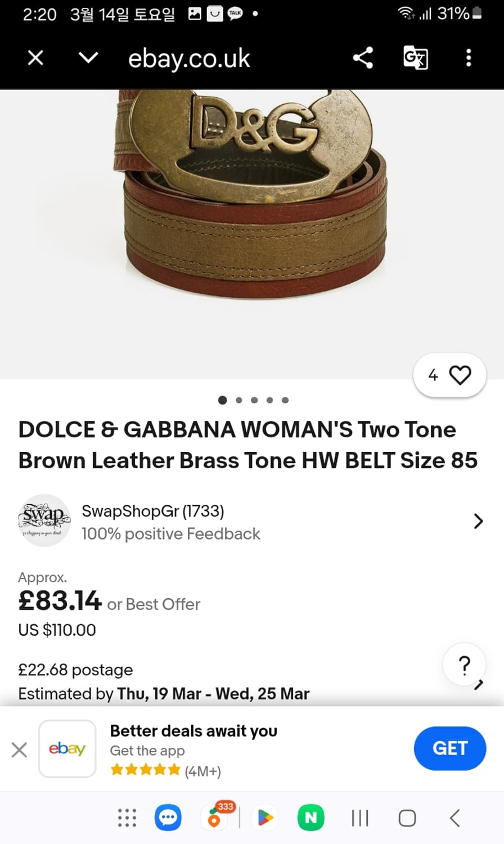Select the second image carousel dot
This screenshot has width=504, height=844.
click(x=239, y=400)
